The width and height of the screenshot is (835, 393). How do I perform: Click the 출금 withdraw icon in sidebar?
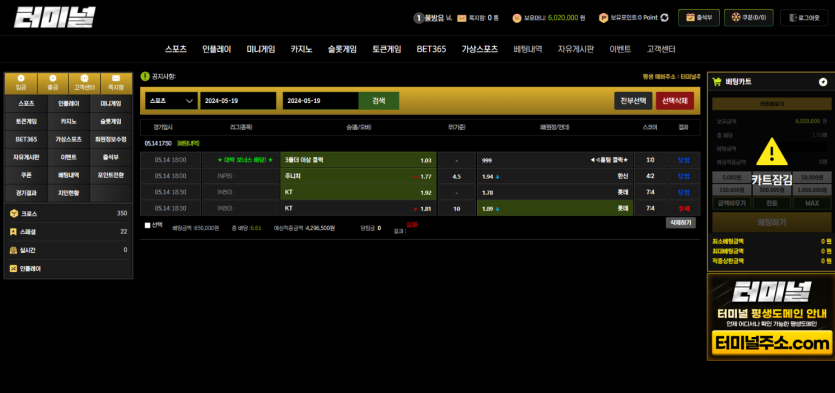pyautogui.click(x=53, y=78)
